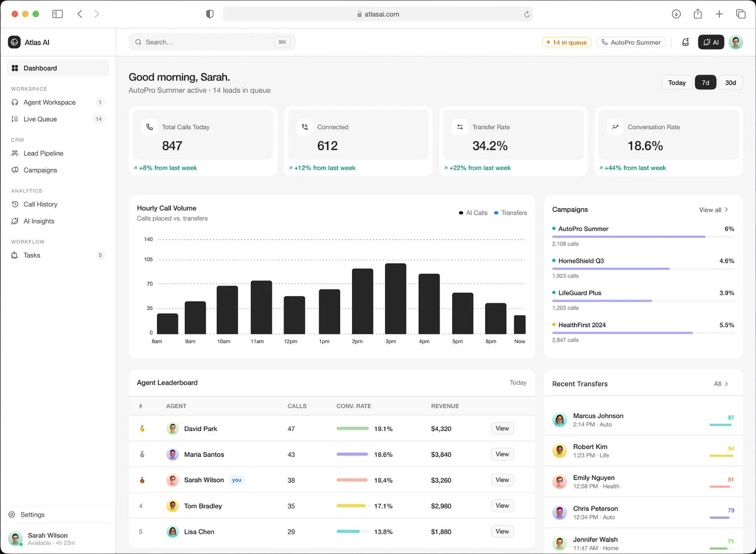756x554 pixels.
Task: Click the 14 in queue badge
Action: [x=567, y=42]
